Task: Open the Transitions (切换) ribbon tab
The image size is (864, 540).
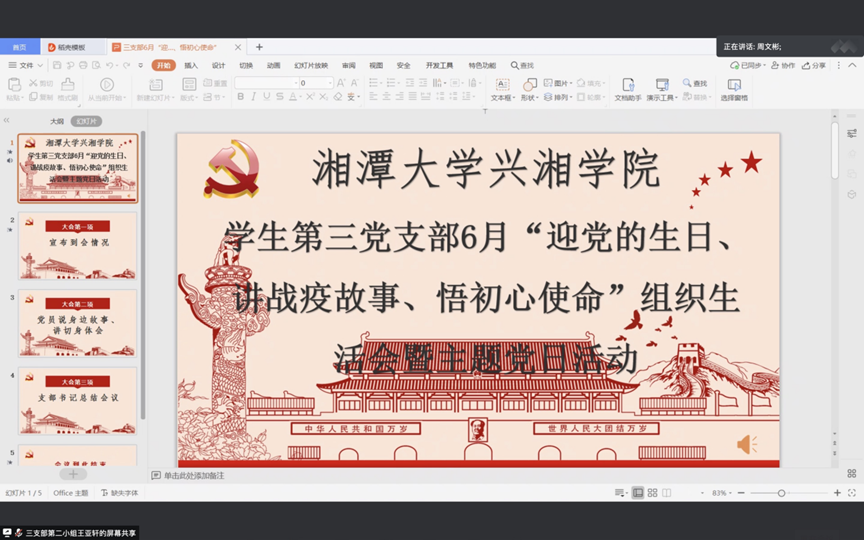Action: 246,65
